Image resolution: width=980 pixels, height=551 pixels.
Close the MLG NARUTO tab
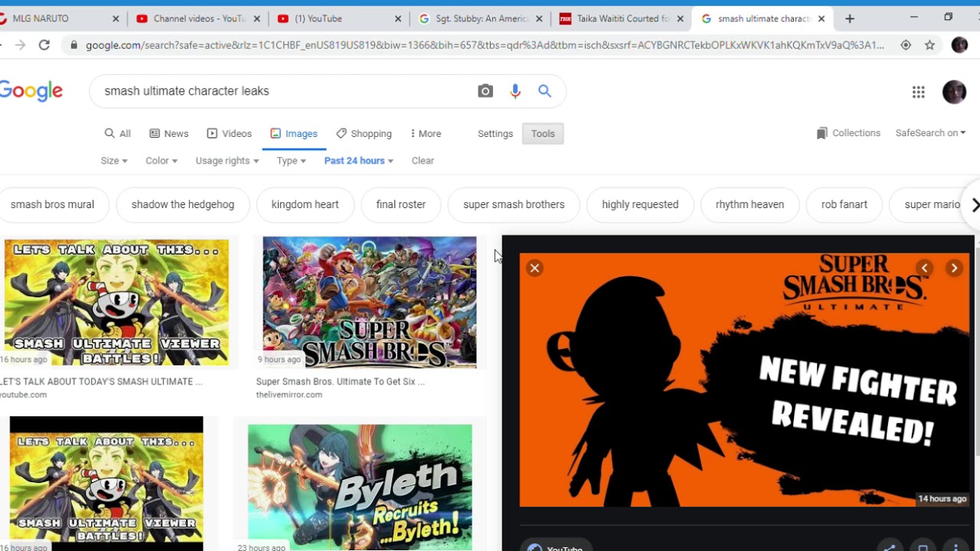tap(116, 18)
